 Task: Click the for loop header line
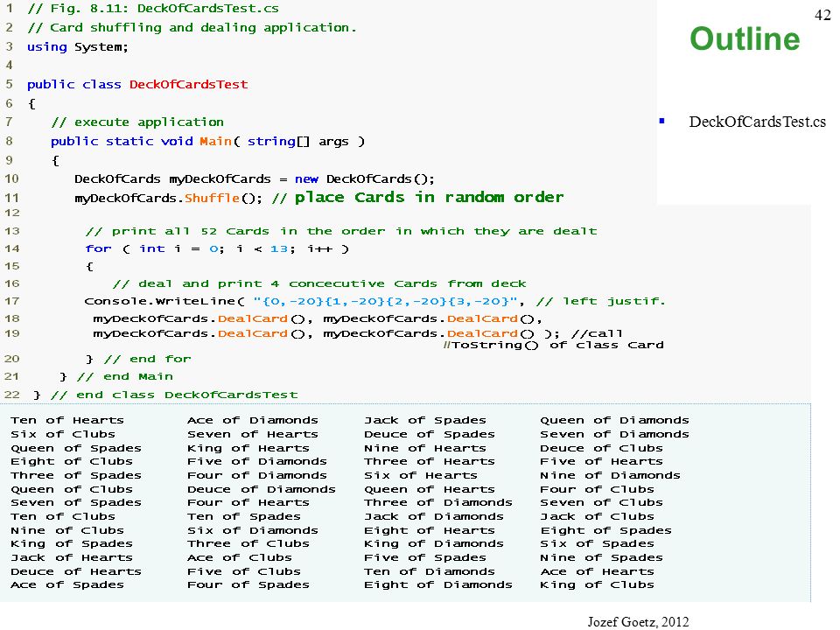pos(217,249)
